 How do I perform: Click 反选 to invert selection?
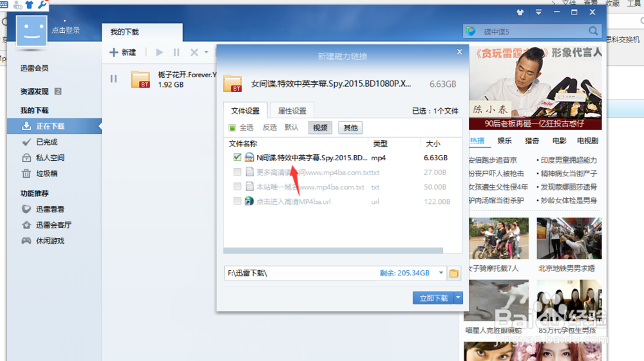click(x=270, y=127)
